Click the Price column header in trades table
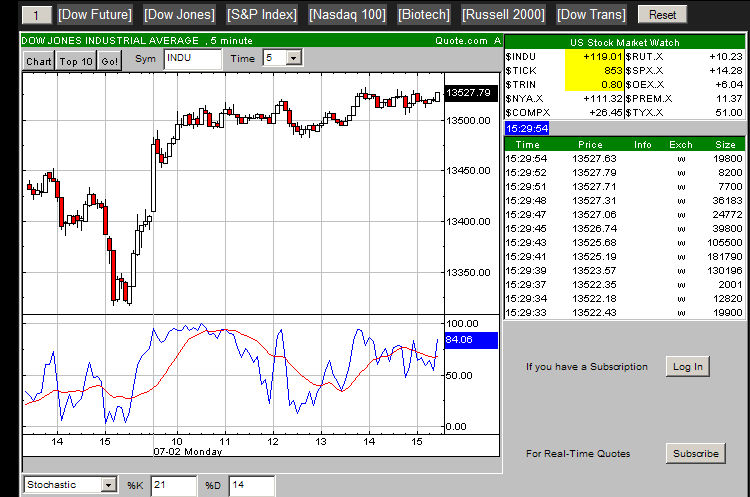The image size is (750, 497). click(590, 144)
